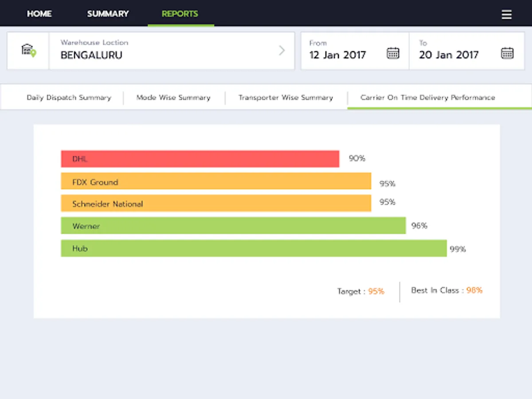Click the 95% label beside FDX Ground
Image resolution: width=532 pixels, height=399 pixels.
coord(387,184)
